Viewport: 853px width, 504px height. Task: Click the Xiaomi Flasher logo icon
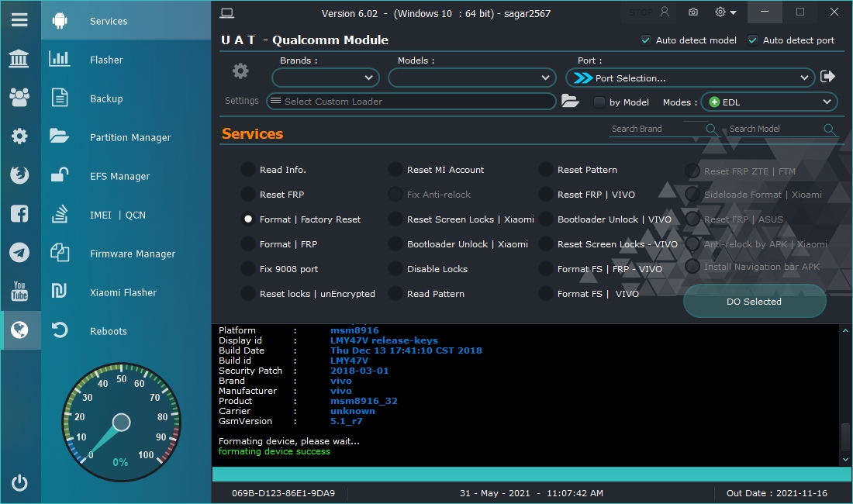coord(59,291)
